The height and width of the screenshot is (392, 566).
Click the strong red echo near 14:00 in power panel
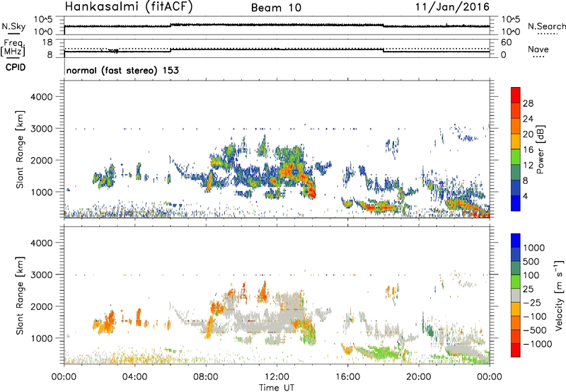click(311, 190)
